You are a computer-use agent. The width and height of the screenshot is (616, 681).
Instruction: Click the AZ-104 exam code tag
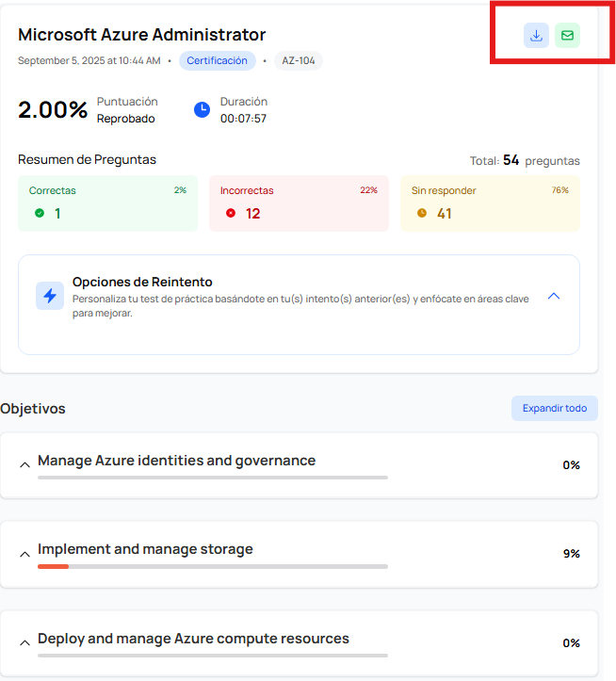pos(299,60)
